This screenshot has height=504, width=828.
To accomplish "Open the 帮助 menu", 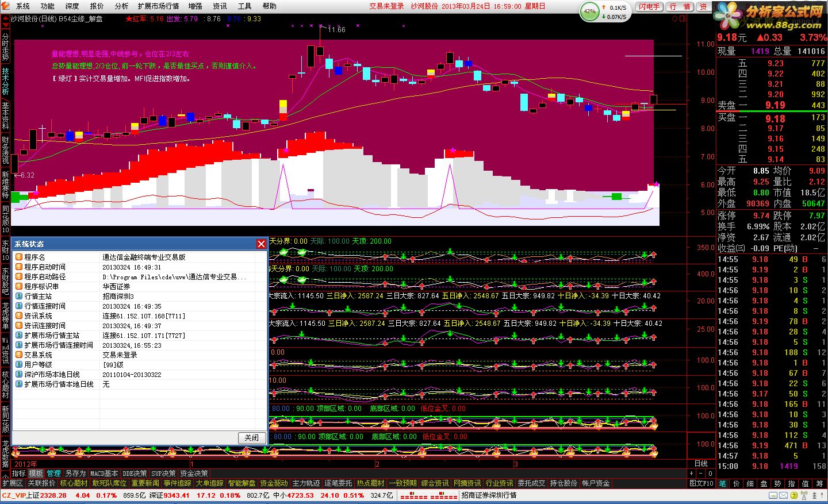I will 269,6.
